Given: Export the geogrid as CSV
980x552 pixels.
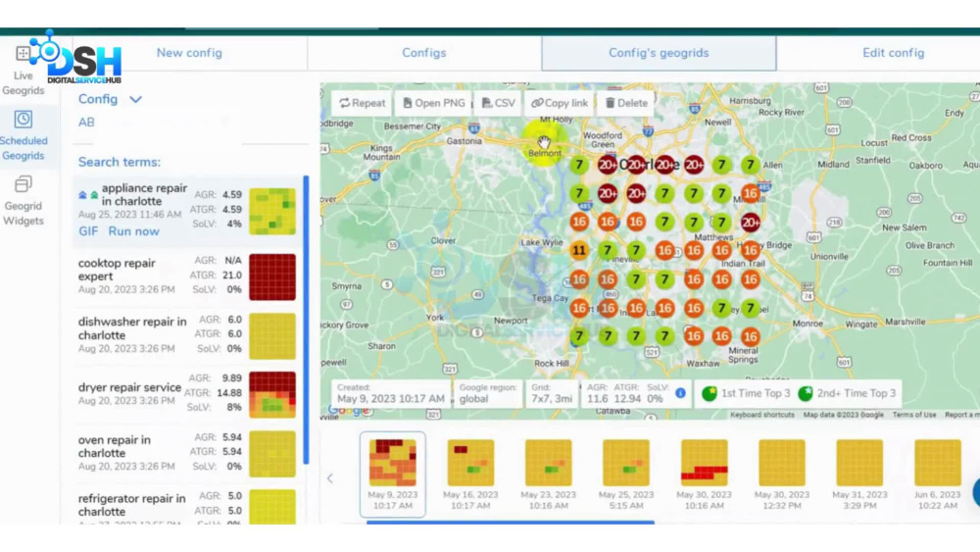Looking at the screenshot, I should 499,103.
